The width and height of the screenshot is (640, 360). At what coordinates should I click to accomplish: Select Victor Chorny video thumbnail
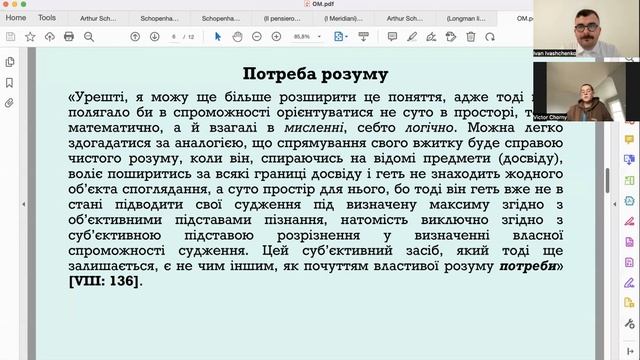[587, 91]
